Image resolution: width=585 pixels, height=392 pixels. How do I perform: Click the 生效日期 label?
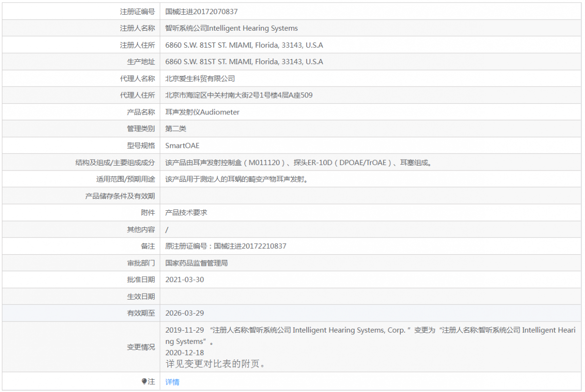[x=141, y=297]
